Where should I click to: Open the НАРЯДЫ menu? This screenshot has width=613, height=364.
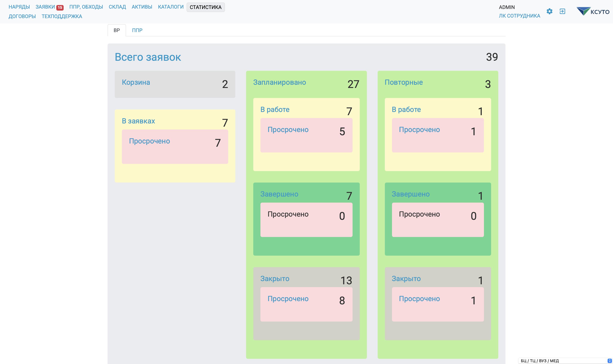19,7
